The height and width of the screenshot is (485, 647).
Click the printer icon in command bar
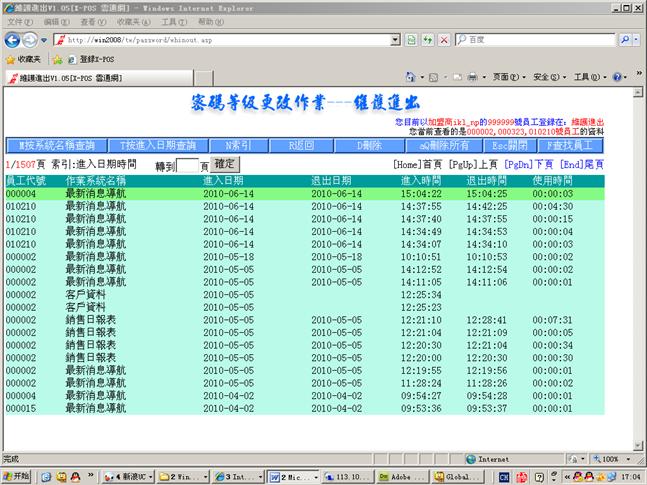click(473, 77)
